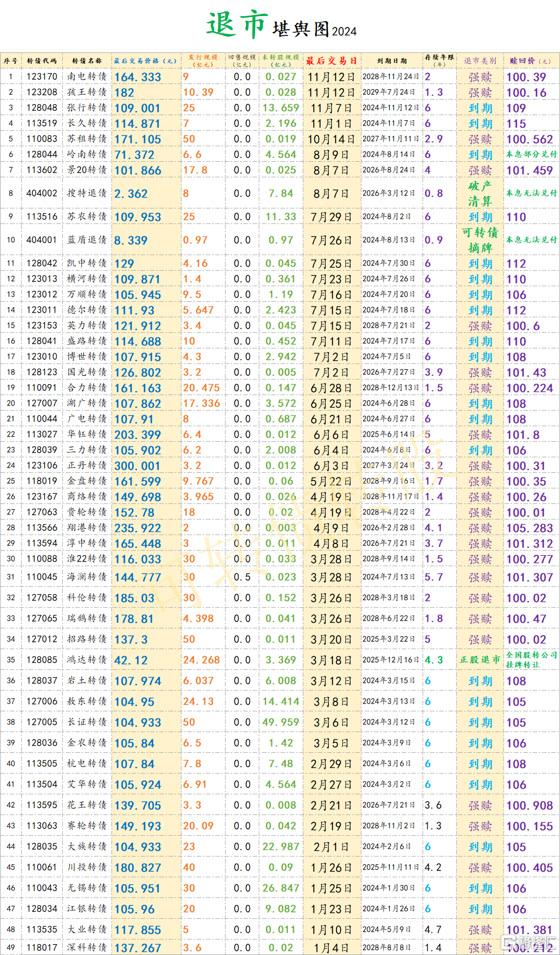Select the 本息部分兑付 redemption cell

(x=531, y=155)
